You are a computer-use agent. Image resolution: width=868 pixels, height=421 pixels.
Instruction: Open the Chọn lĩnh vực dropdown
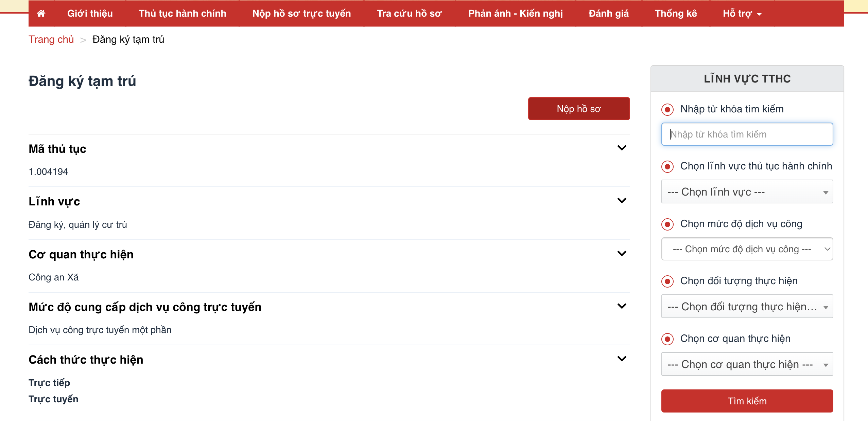point(747,192)
